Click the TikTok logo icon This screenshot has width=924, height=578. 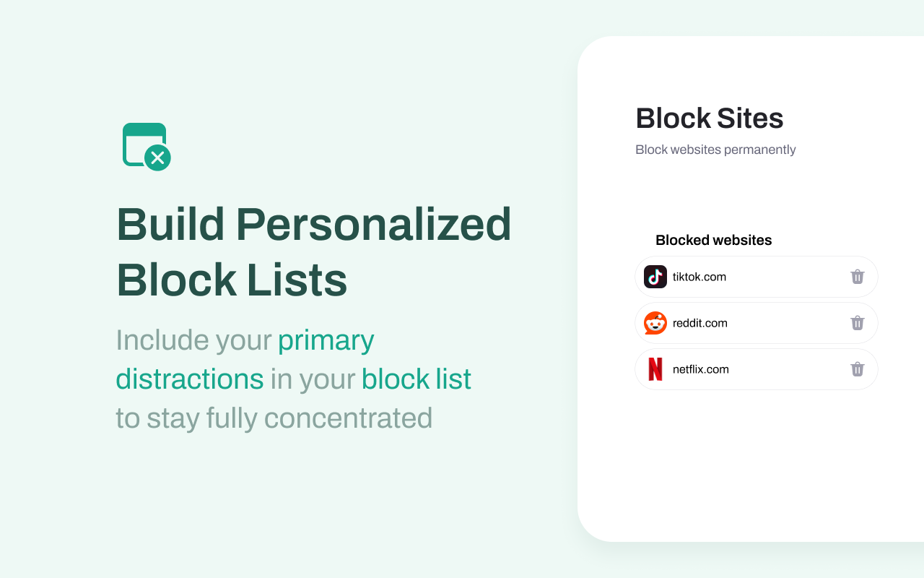coord(655,277)
